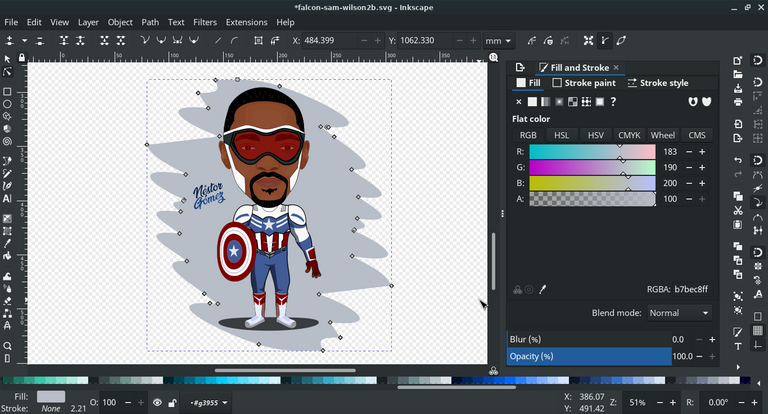768x414 pixels.
Task: Pick color with the panel eyedropper icon
Action: click(543, 290)
